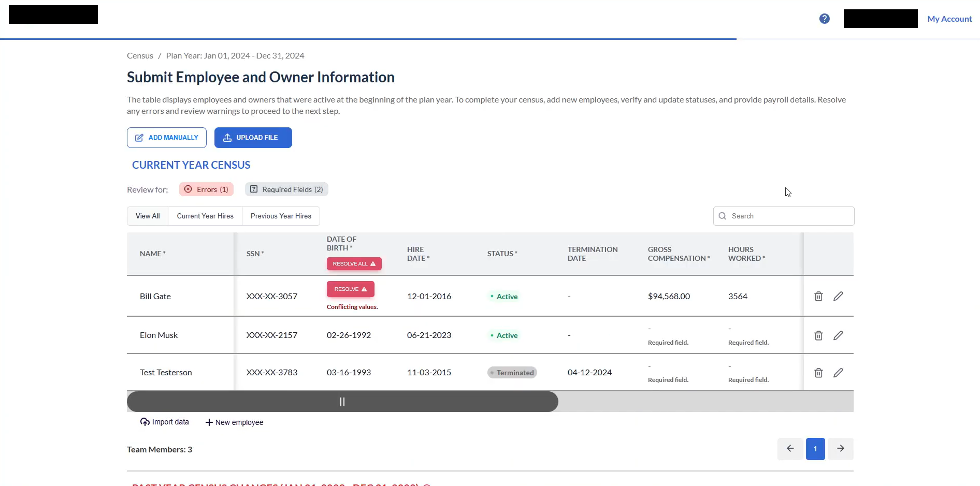Click the UPLOAD FILE button
The height and width of the screenshot is (486, 980).
tap(253, 137)
